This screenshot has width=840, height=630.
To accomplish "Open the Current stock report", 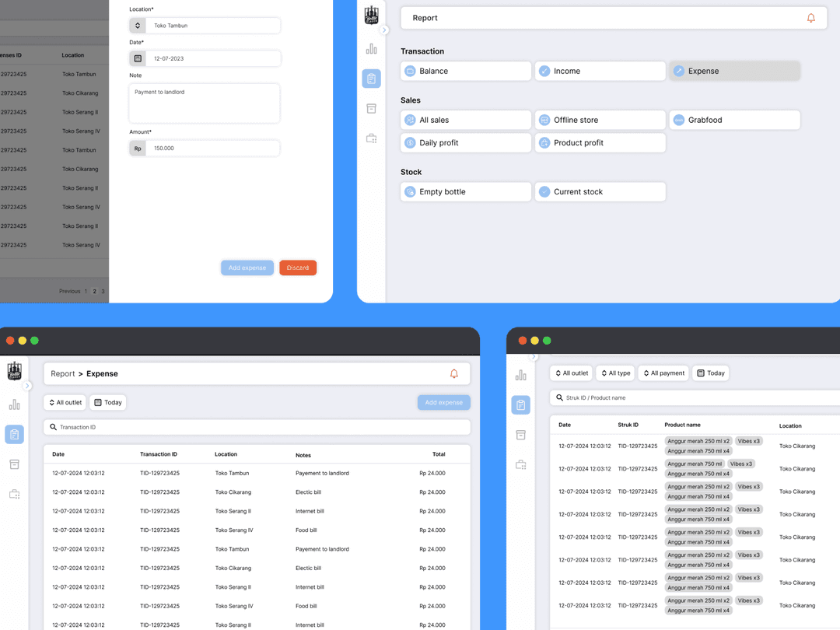I will click(x=600, y=192).
